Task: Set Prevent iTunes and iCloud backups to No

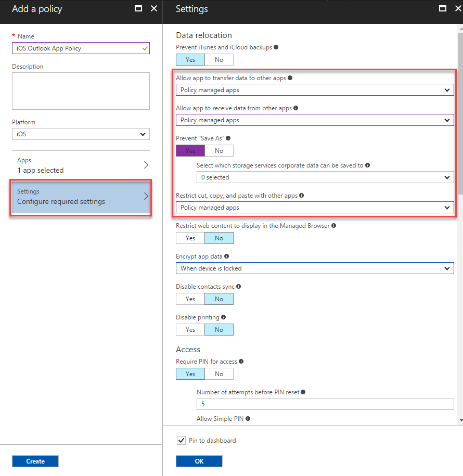Action: click(x=218, y=59)
